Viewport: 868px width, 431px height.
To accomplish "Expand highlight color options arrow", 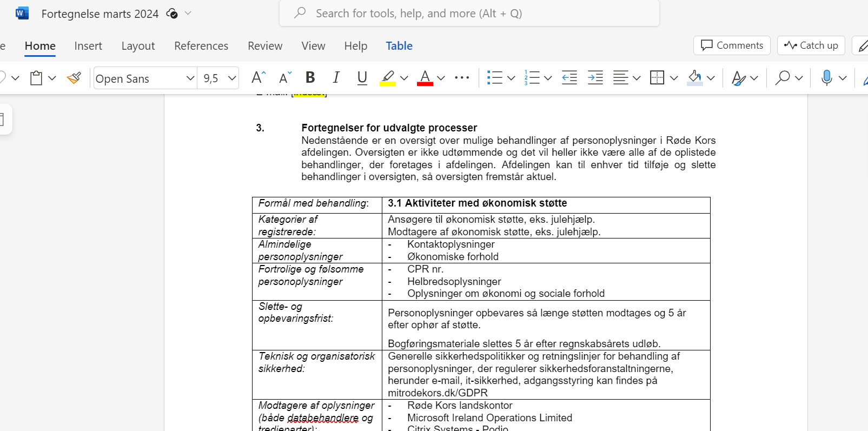I will 404,78.
